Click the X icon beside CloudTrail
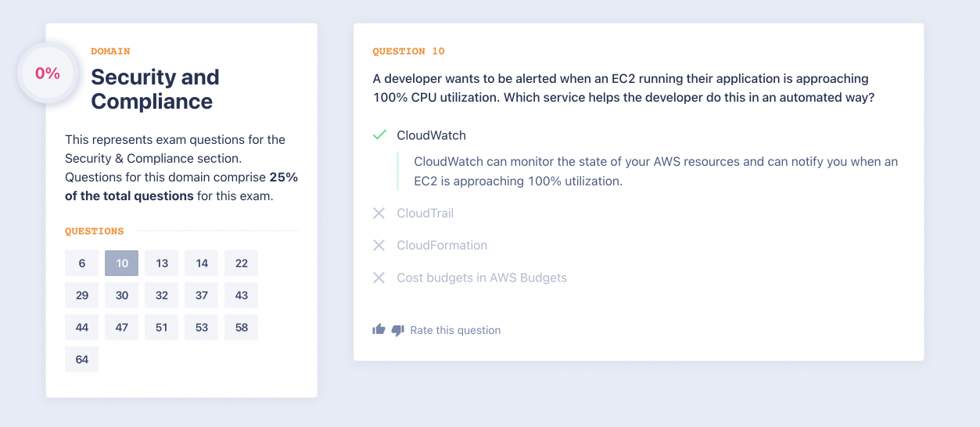The height and width of the screenshot is (427, 980). (x=379, y=213)
